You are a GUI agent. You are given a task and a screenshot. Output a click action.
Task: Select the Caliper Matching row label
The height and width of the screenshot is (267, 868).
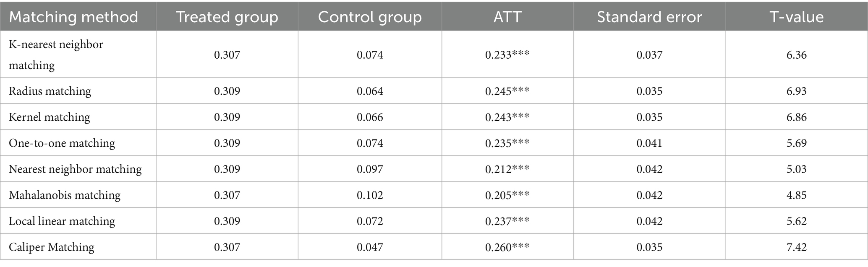pos(52,247)
